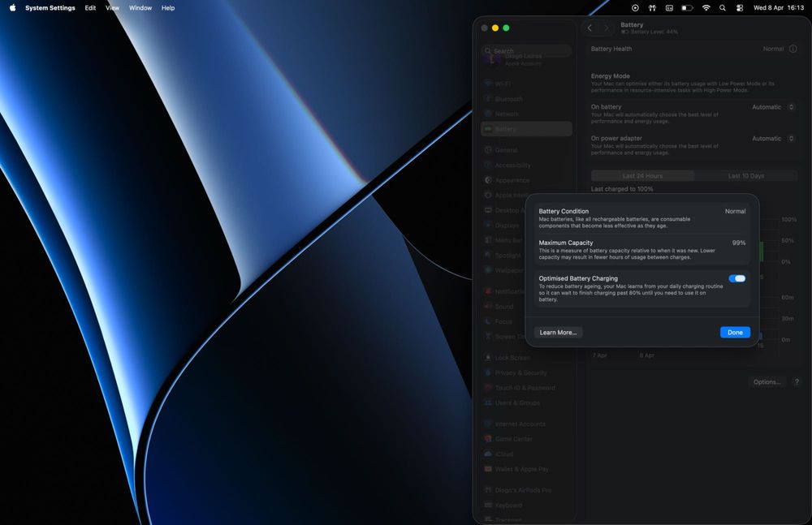Open the View menu in menu bar
Viewport: 812px width, 525px height.
[x=112, y=7]
